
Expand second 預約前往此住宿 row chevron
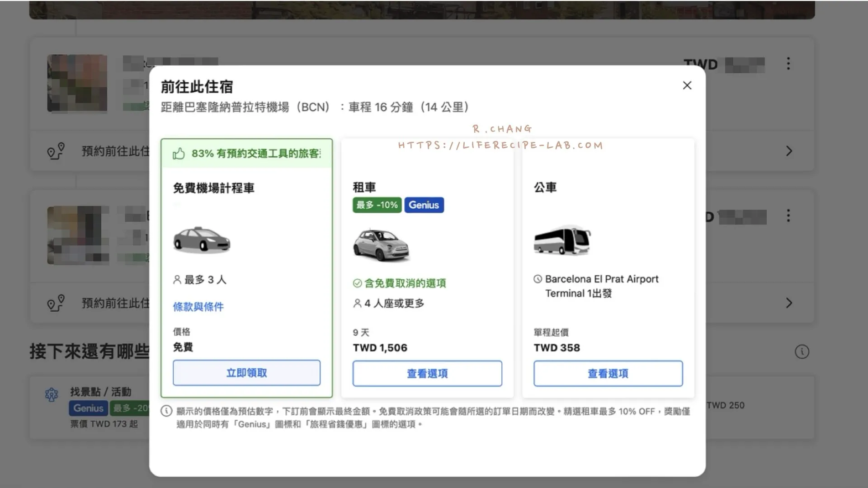tap(789, 303)
